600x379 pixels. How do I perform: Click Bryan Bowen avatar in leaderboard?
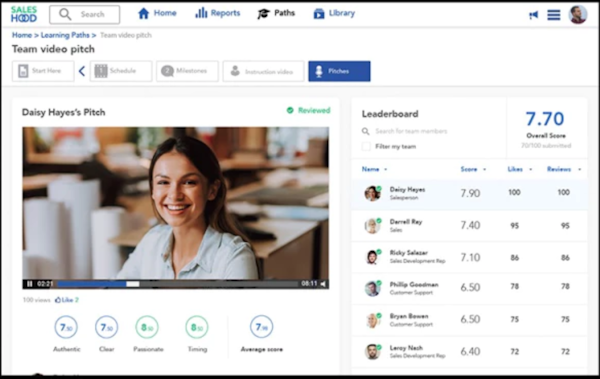pos(372,320)
